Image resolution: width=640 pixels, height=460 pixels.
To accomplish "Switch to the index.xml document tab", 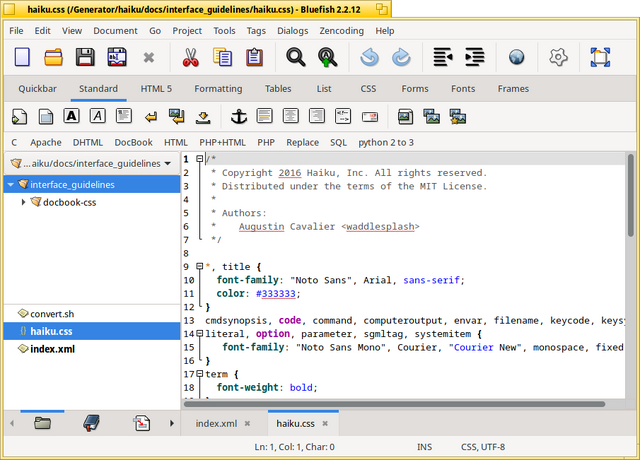I will coord(216,424).
